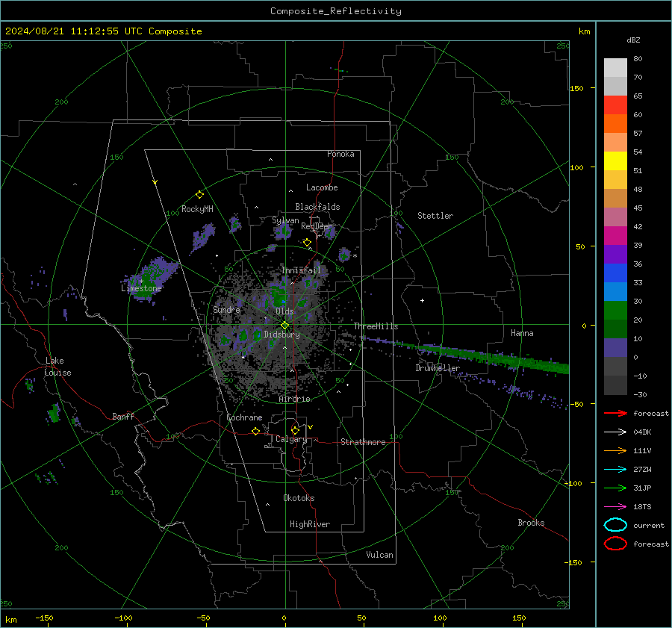
Task: Click the Okotoks city label
Action: click(x=299, y=498)
